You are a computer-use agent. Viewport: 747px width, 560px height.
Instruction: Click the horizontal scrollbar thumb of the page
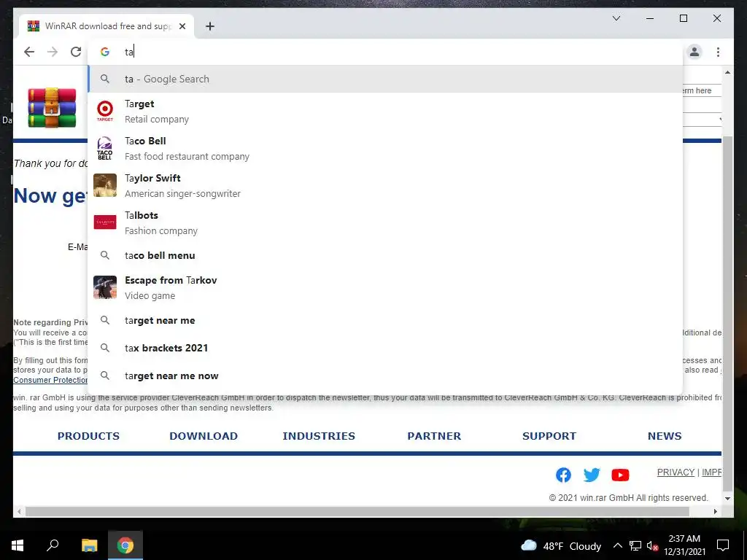pos(357,511)
